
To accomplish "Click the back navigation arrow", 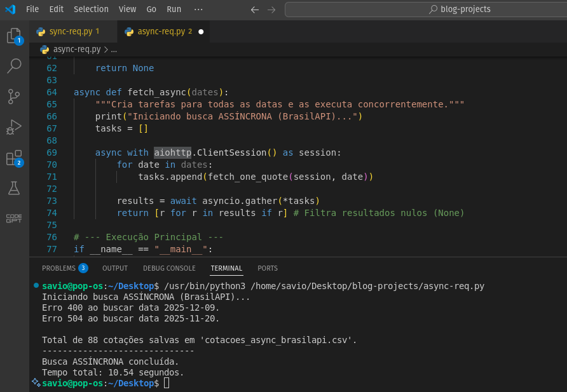I will coord(254,10).
